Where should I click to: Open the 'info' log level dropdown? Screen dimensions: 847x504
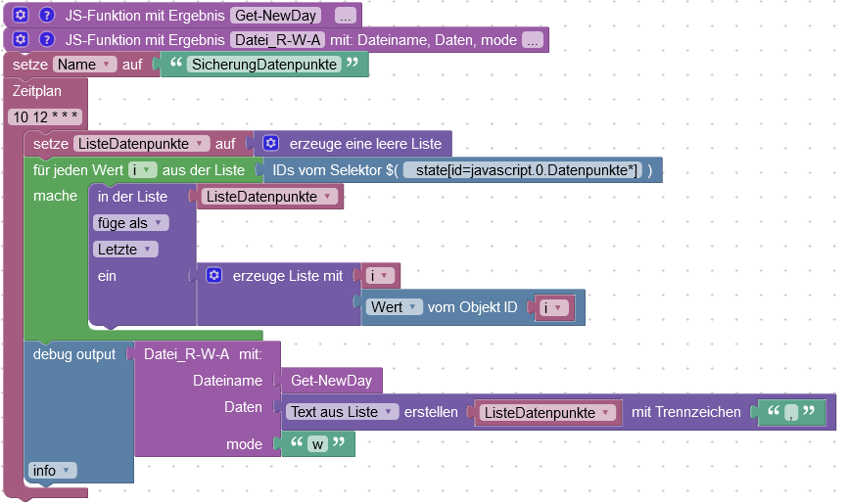point(52,471)
